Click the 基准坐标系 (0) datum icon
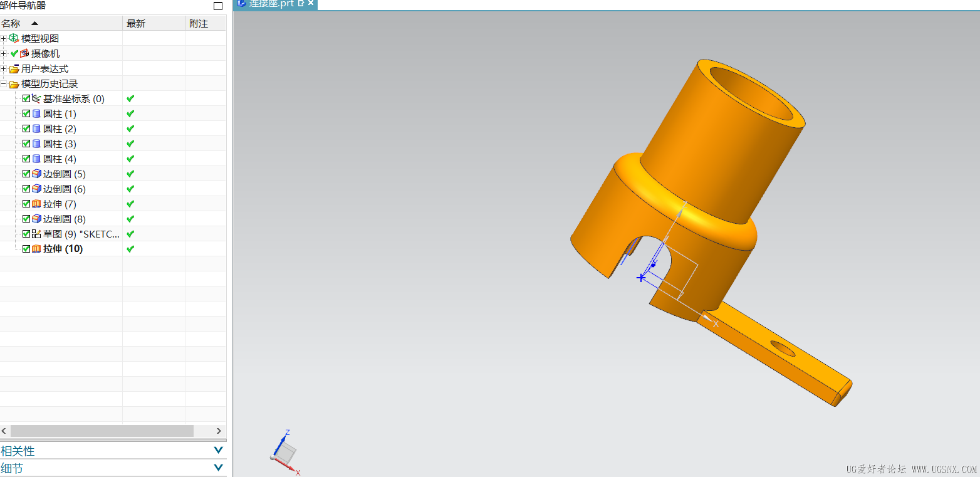Image resolution: width=980 pixels, height=477 pixels. click(x=36, y=98)
